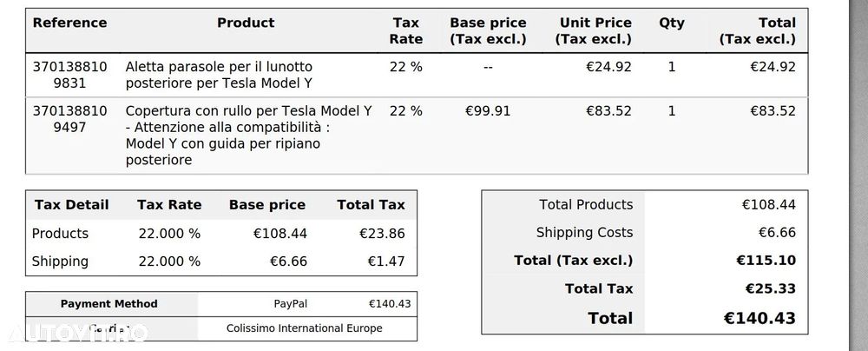Click the Tax Detail header
The height and width of the screenshot is (351, 868).
pos(71,205)
